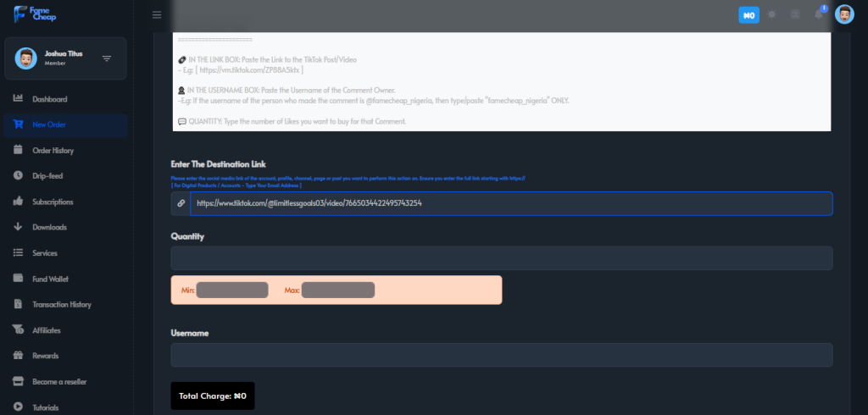
Task: Toggle the hamburger sidebar menu
Action: click(x=157, y=15)
